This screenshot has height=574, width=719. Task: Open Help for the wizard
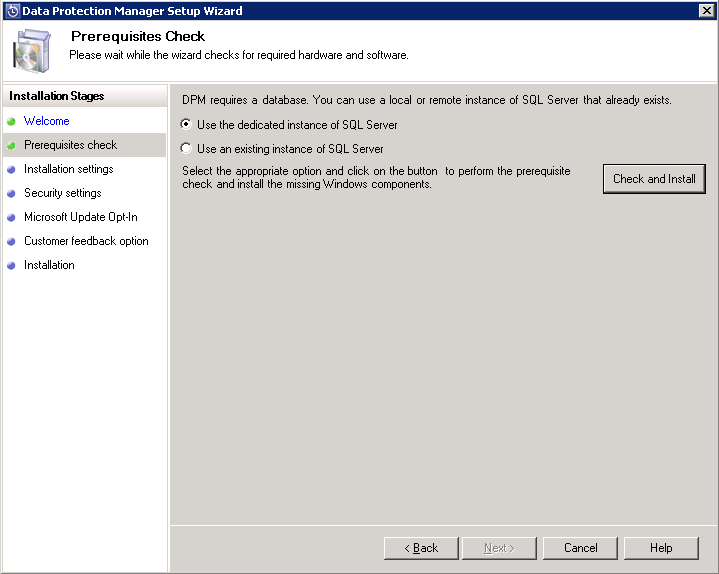[x=661, y=548]
